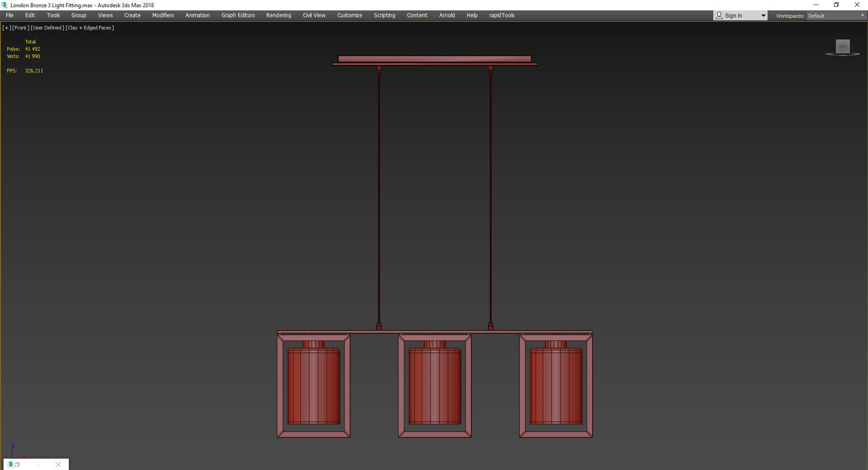
Task: Click maximize icon in small floating window
Action: tap(38, 465)
